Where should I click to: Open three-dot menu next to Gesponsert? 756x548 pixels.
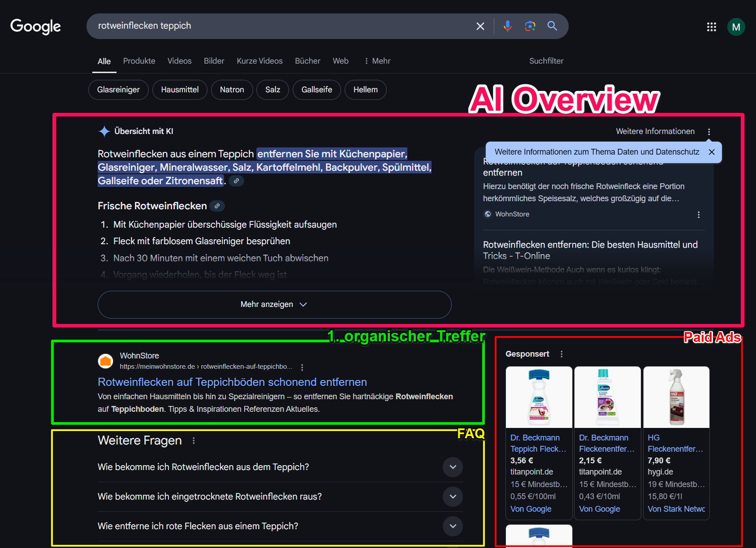[562, 354]
